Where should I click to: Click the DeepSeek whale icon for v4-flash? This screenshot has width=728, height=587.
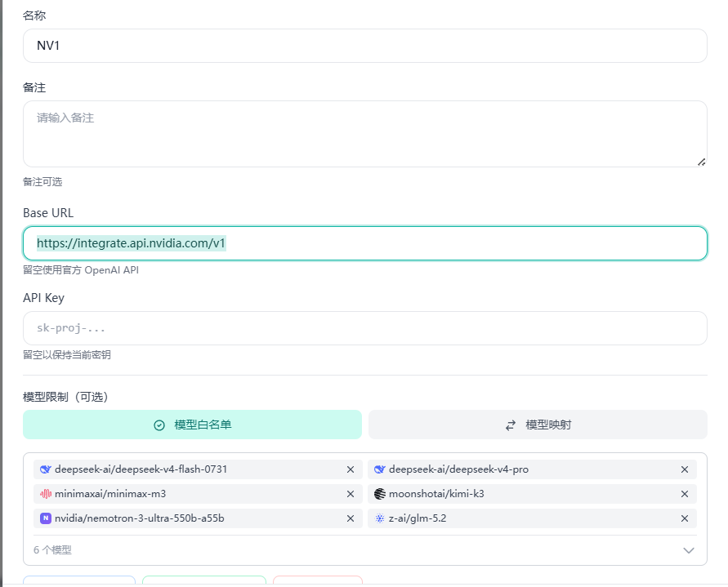tap(46, 469)
